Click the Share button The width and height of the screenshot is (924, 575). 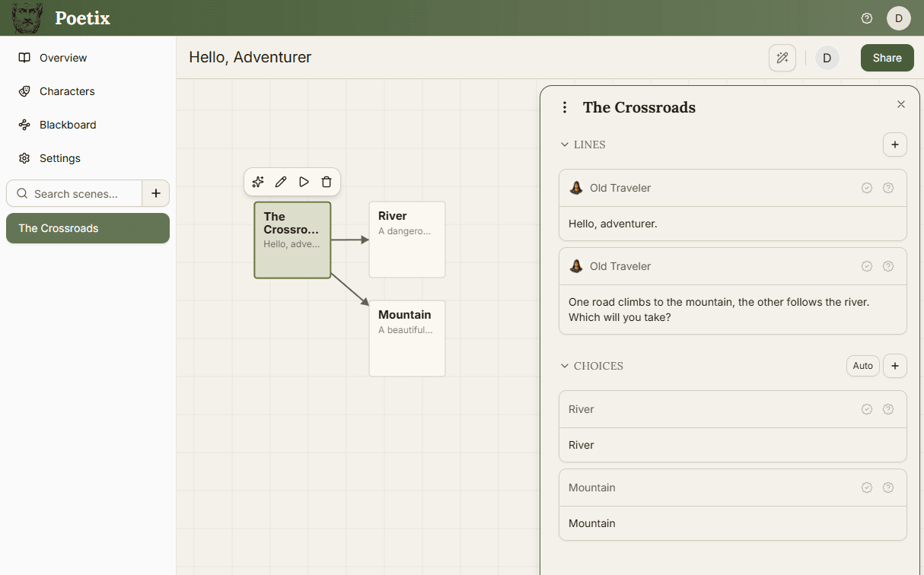pos(887,58)
